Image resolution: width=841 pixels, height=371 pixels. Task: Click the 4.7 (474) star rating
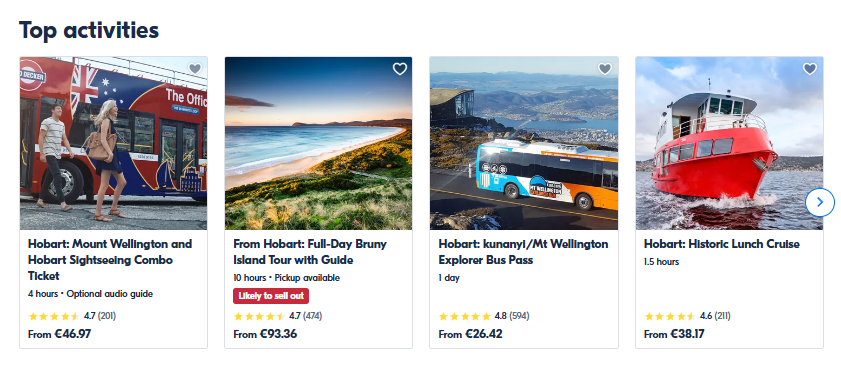(x=278, y=316)
